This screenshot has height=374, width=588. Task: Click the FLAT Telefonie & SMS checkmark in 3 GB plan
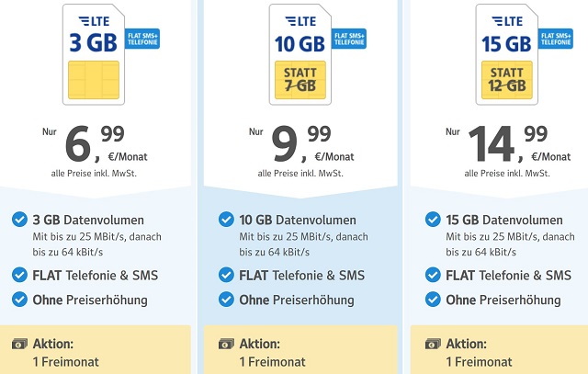[18, 275]
